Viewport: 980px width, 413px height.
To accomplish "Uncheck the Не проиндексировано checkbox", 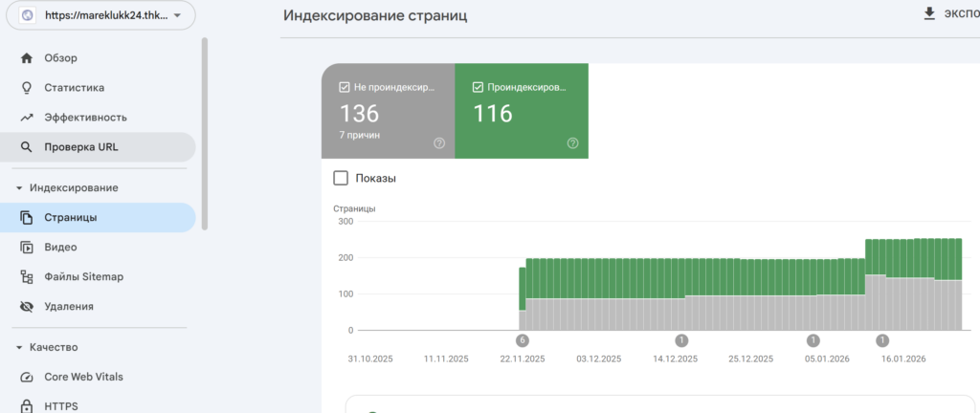I will pyautogui.click(x=345, y=87).
